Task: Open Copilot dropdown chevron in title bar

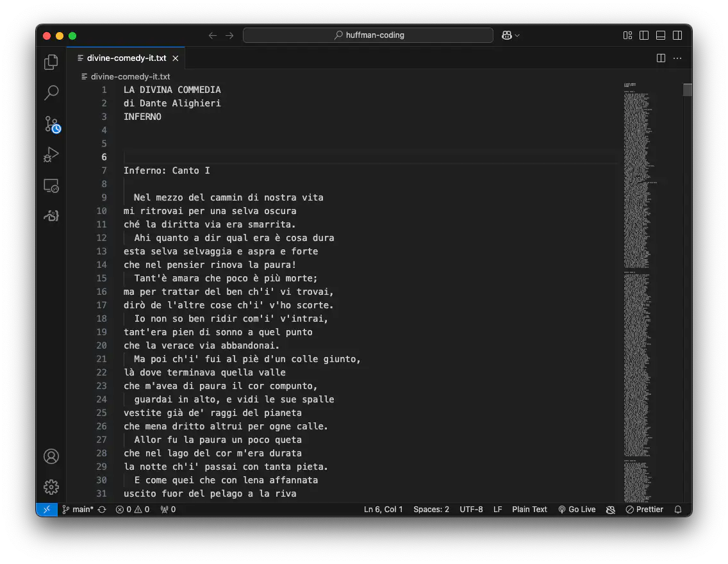Action: point(517,35)
